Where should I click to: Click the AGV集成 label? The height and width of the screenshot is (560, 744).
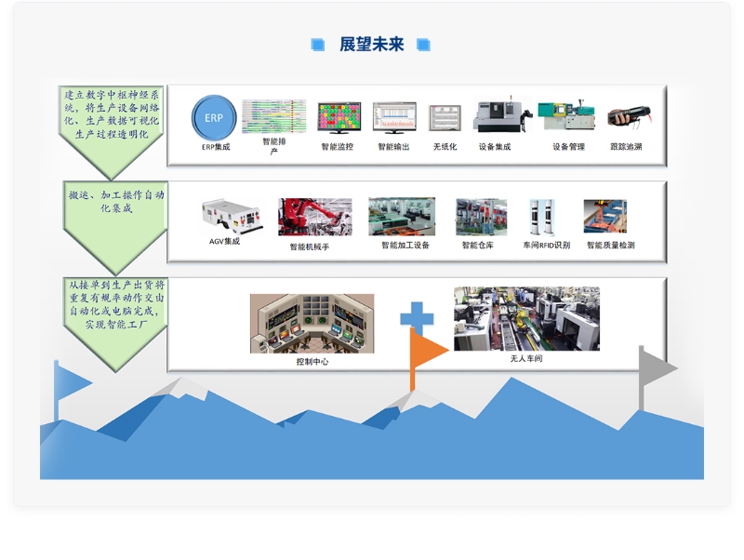coord(224,241)
